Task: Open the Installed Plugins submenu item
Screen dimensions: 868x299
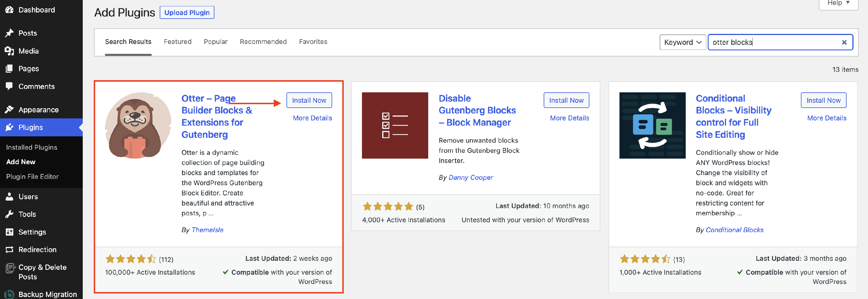Action: pyautogui.click(x=32, y=147)
